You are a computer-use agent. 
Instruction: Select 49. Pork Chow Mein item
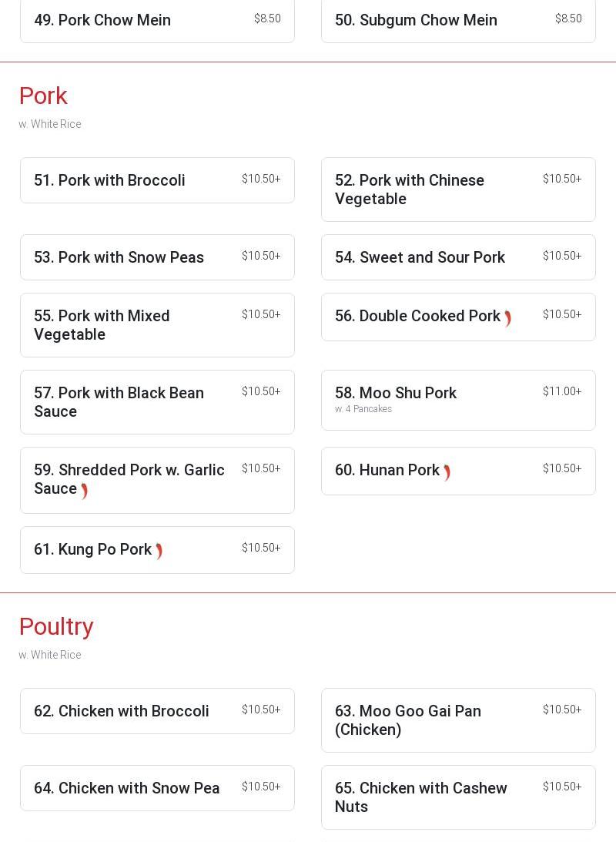click(x=157, y=20)
